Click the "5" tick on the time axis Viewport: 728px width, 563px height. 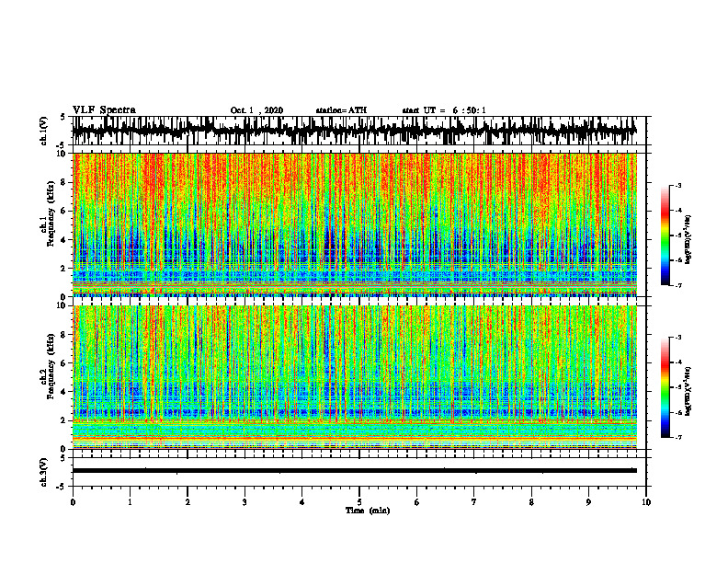[x=359, y=502]
